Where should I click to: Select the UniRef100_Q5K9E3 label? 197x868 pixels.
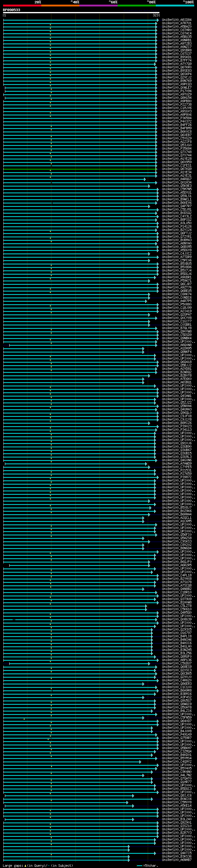177,186
